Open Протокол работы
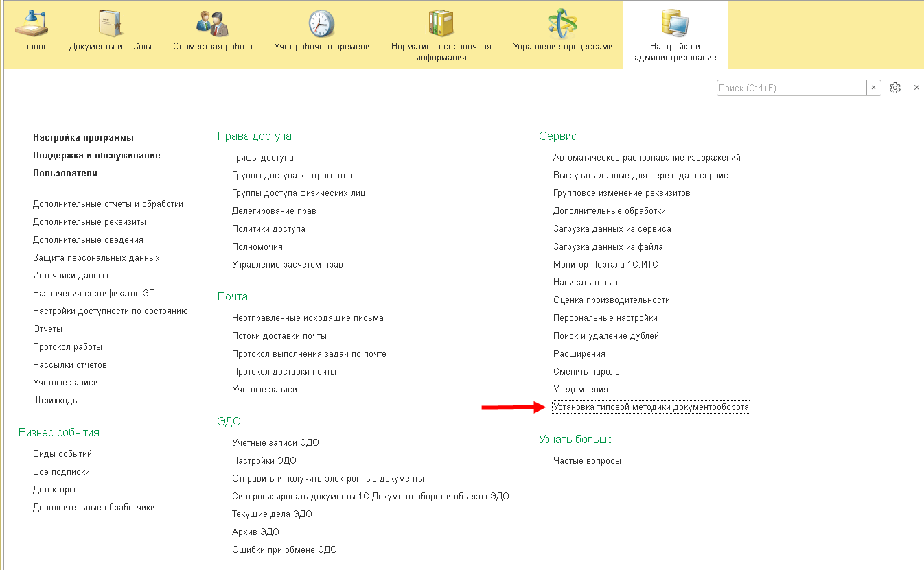Screen dimensions: 924x570 point(67,347)
